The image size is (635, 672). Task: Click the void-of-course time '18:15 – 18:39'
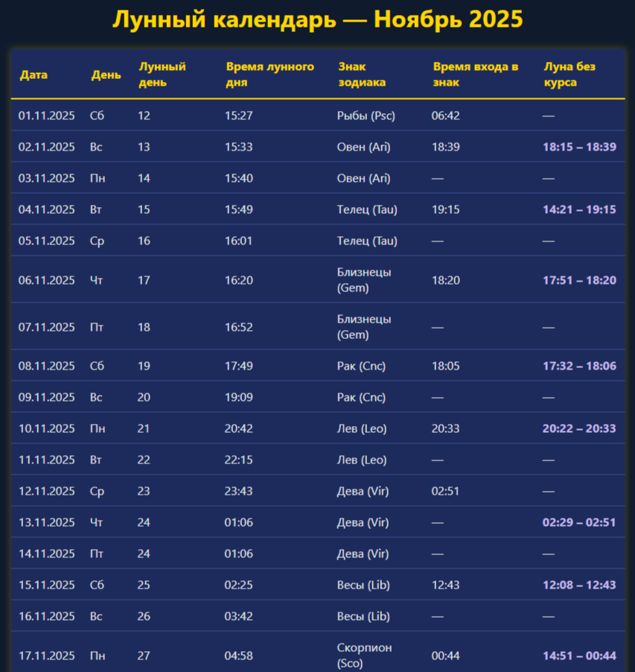580,147
